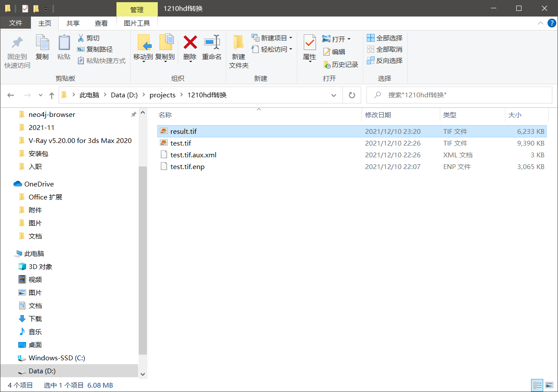Switch to large thumbnails view toggle
The image size is (558, 392).
pos(549,385)
